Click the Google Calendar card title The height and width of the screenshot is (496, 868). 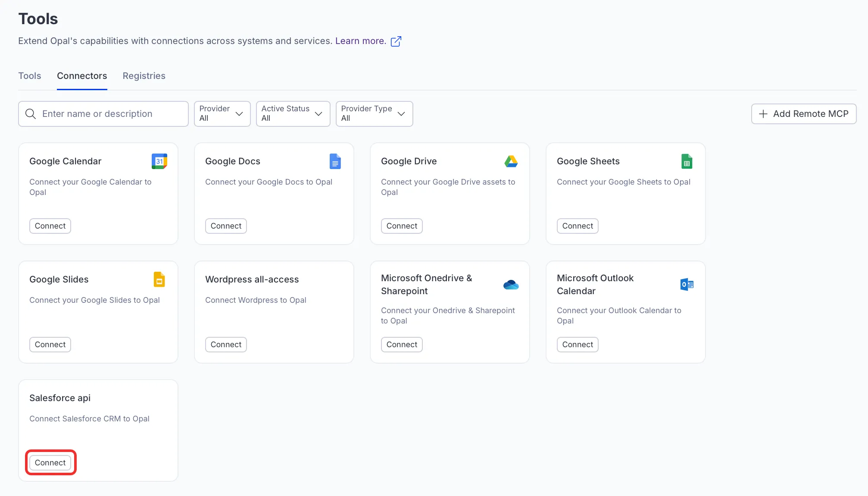(x=66, y=161)
